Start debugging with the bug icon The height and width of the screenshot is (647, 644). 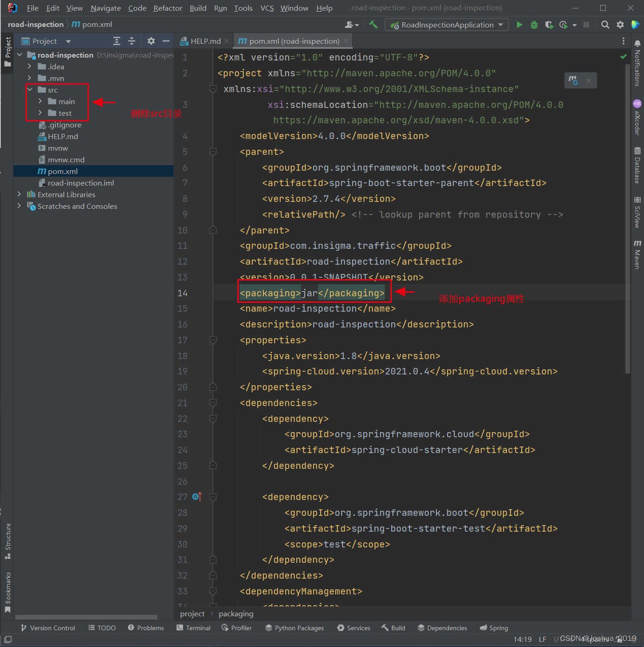pyautogui.click(x=534, y=25)
